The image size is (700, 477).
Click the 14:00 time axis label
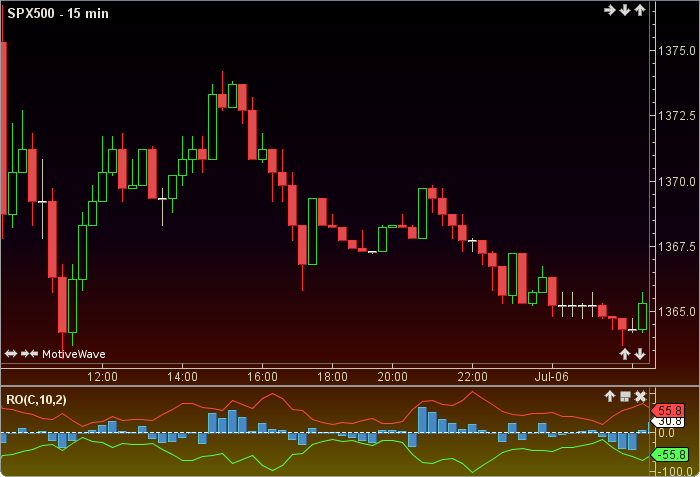tap(182, 377)
